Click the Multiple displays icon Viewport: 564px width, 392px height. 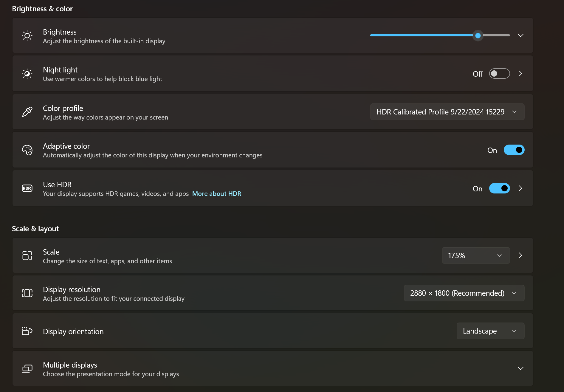[27, 369]
